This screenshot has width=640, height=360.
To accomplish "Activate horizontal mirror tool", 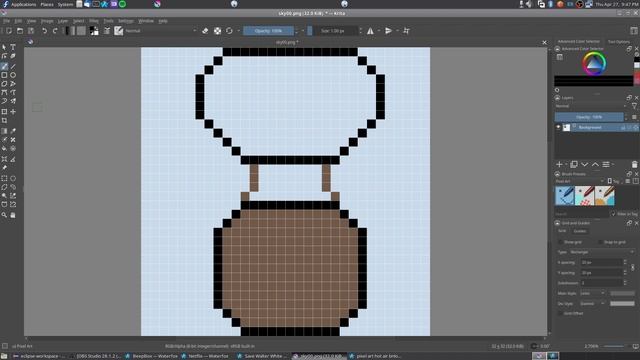I will click(370, 31).
